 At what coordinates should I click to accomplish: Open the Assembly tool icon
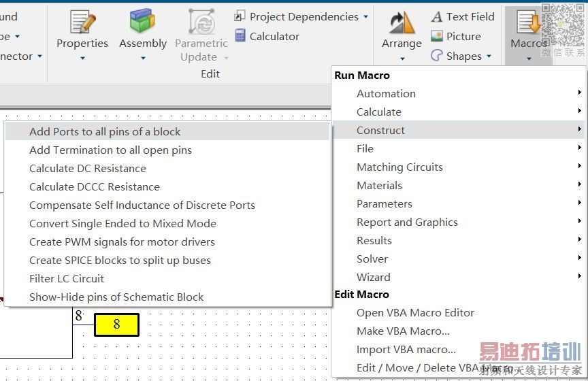[142, 22]
